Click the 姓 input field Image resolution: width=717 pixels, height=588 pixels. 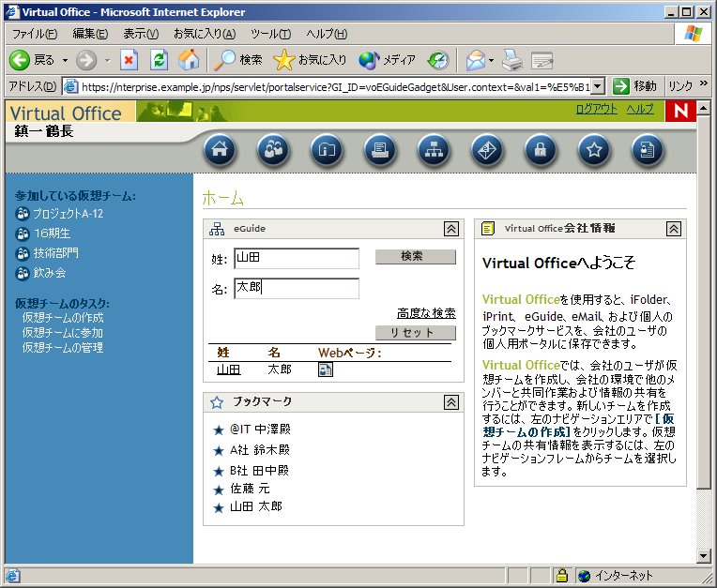pos(297,258)
